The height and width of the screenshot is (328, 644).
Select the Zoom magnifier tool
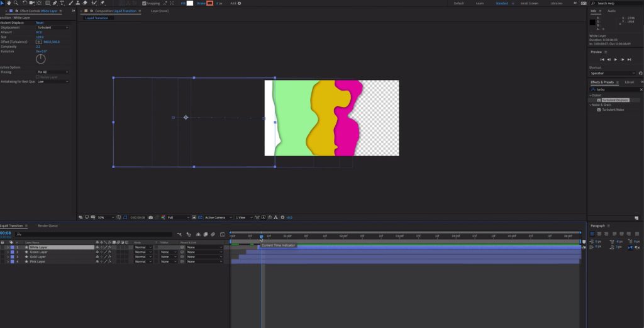16,3
